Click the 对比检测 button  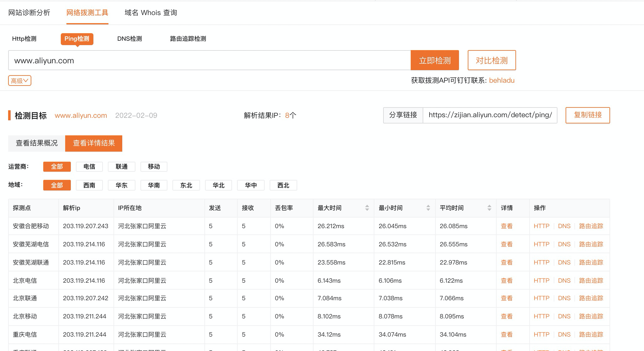click(492, 60)
